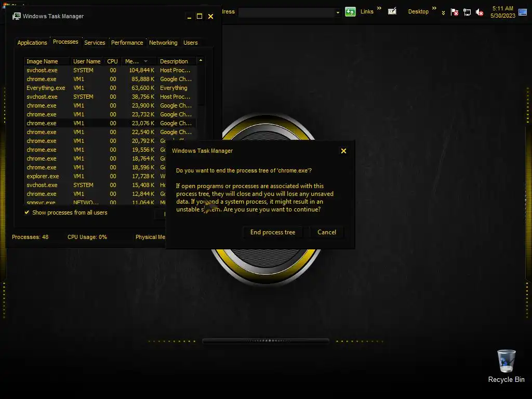Click the show desktop icon beside the clock

(x=523, y=12)
